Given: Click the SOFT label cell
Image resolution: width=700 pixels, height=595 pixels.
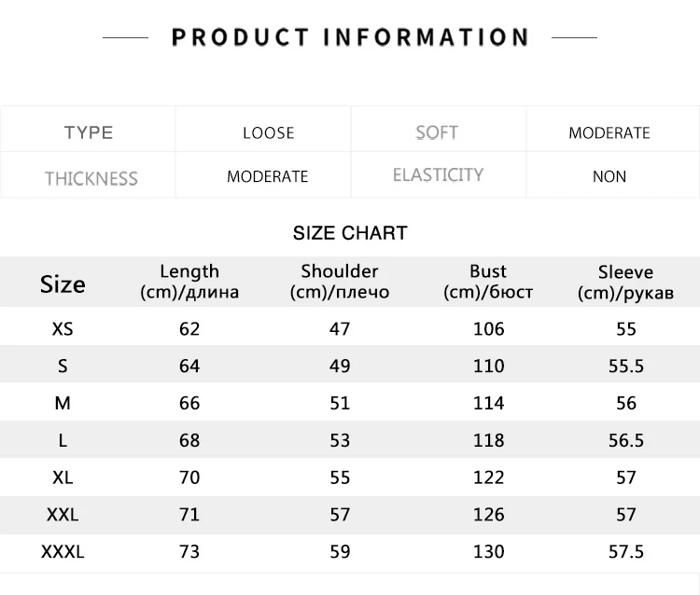Looking at the screenshot, I should [437, 132].
